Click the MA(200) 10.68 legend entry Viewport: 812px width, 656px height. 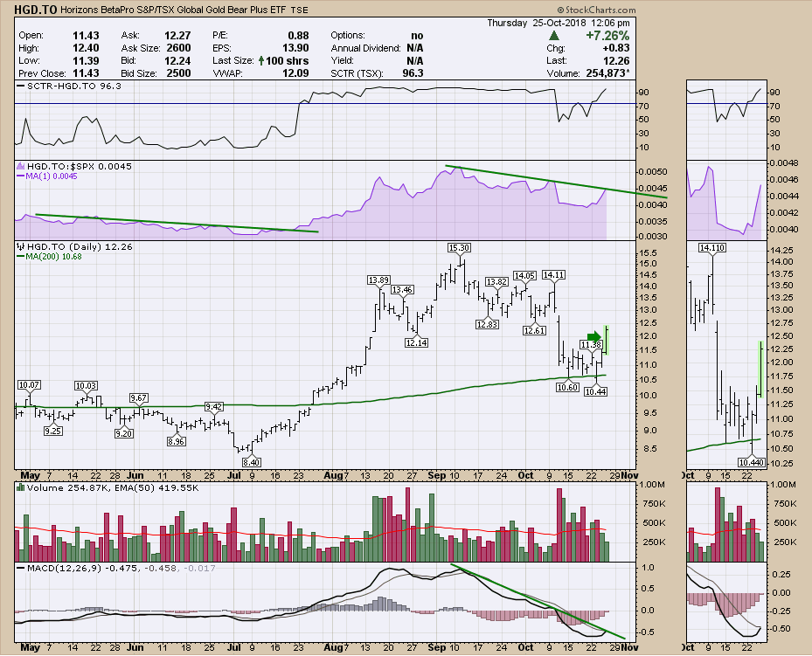(50, 257)
